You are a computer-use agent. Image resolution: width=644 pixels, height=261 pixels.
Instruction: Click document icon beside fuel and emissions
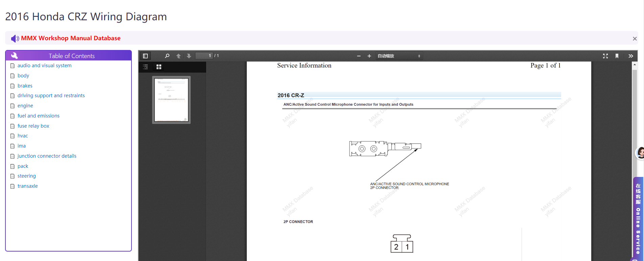tap(13, 116)
